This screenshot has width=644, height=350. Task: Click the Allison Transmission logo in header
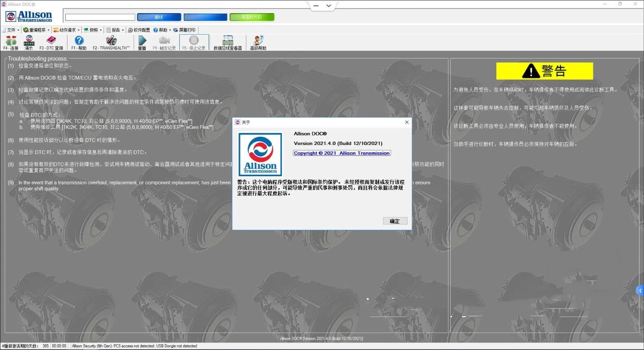(29, 16)
